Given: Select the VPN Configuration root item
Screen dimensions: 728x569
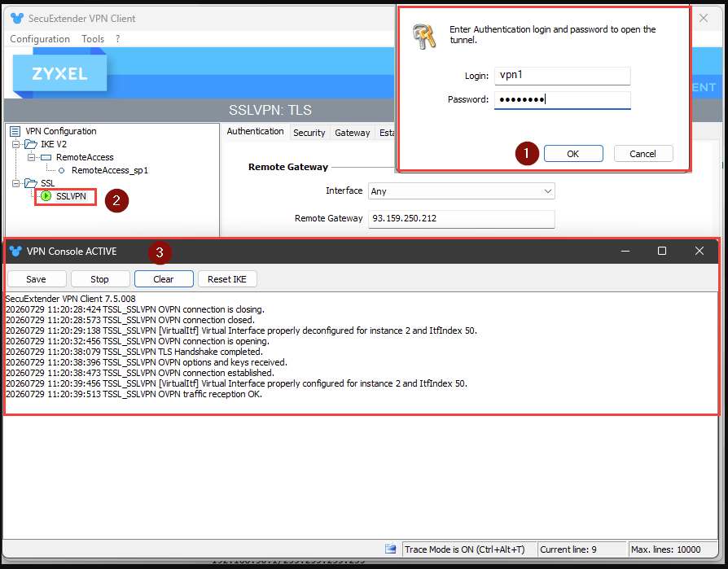Looking at the screenshot, I should 61,131.
